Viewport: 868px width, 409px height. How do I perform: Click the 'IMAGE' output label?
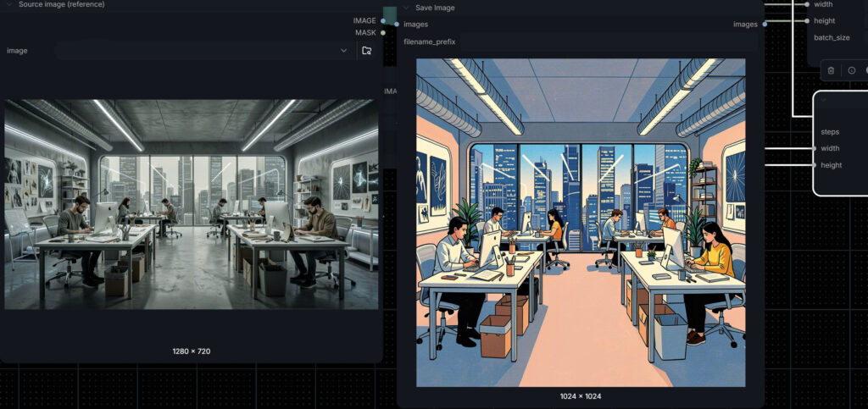pyautogui.click(x=364, y=20)
